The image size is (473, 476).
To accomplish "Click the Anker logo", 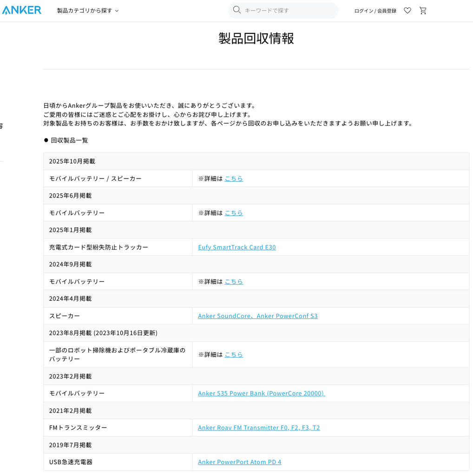I will 22,10.
